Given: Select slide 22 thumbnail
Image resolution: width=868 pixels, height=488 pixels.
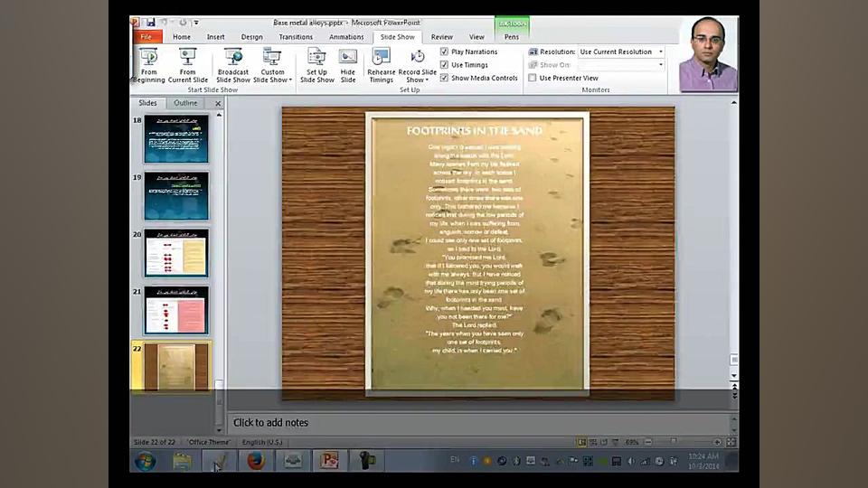Looking at the screenshot, I should point(176,366).
